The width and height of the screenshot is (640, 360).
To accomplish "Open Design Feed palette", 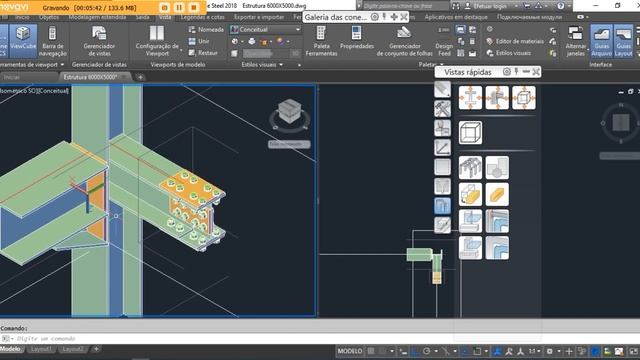I will [444, 41].
